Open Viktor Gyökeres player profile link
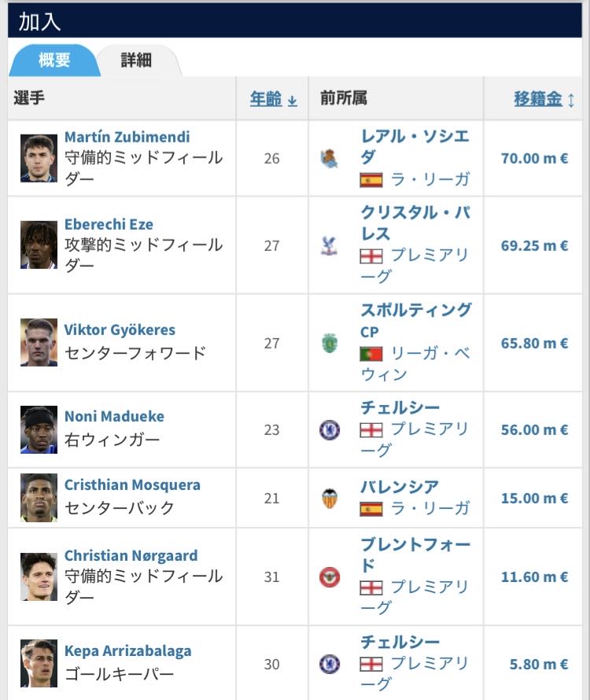 (x=120, y=330)
